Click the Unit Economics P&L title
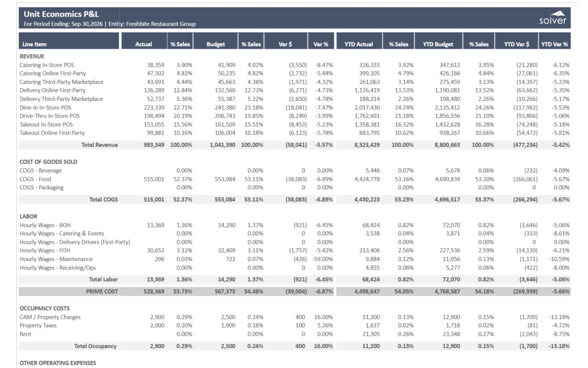This screenshot has height=368, width=588. coord(61,14)
